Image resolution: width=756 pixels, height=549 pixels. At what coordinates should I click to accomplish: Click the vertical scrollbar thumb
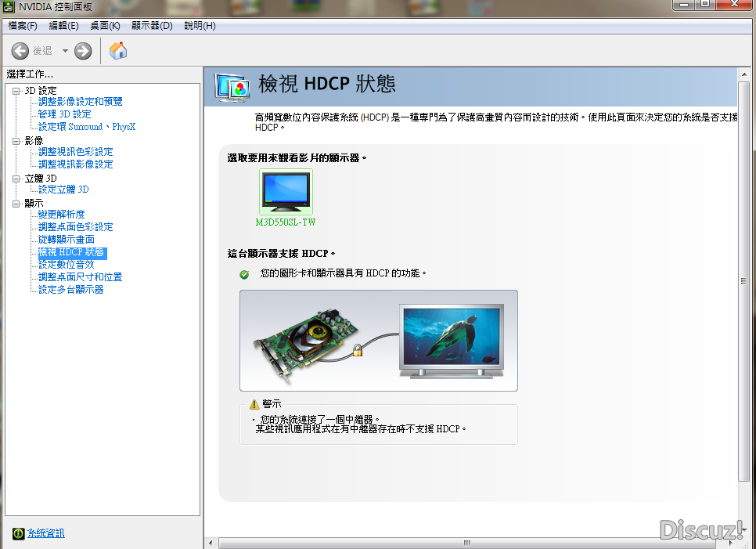click(x=744, y=281)
